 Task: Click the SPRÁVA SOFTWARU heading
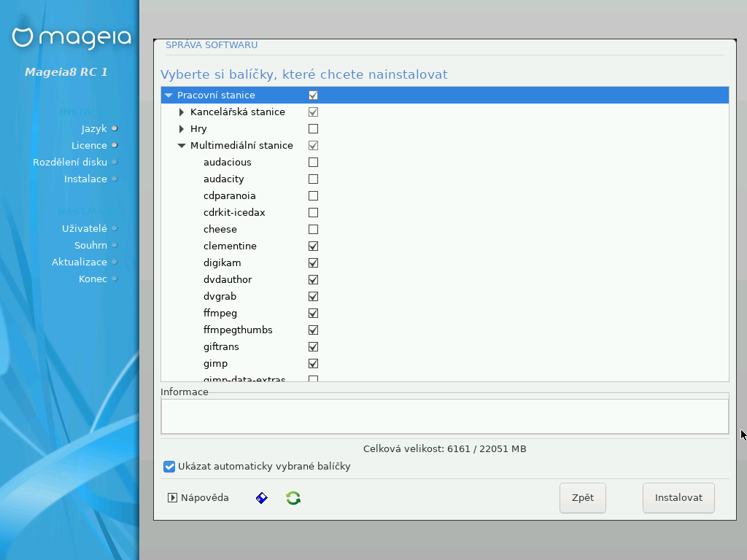pos(212,44)
